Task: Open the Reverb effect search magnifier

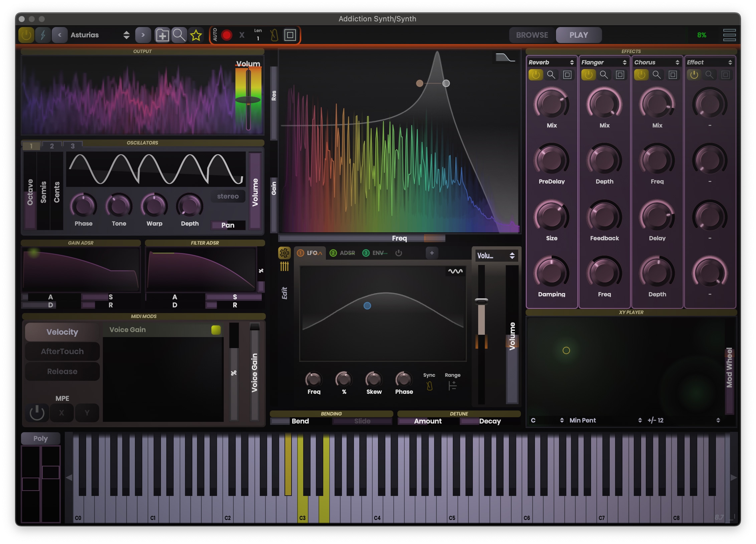Action: pos(551,75)
